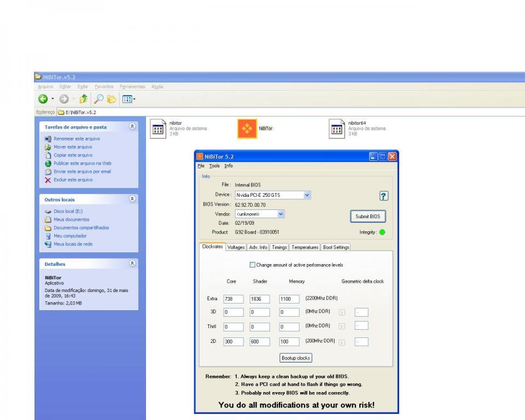Image resolution: width=525 pixels, height=420 pixels.
Task: Switch to the Adv. Info tab
Action: 258,247
